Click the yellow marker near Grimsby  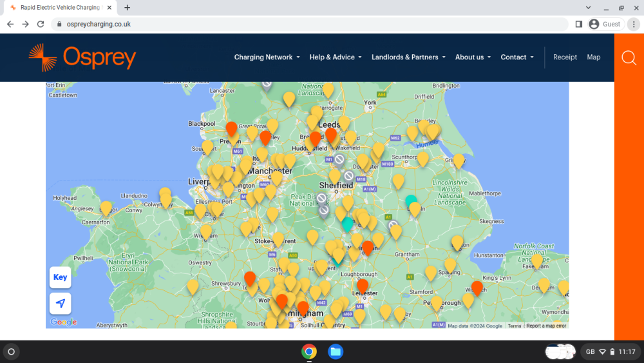pos(459,161)
